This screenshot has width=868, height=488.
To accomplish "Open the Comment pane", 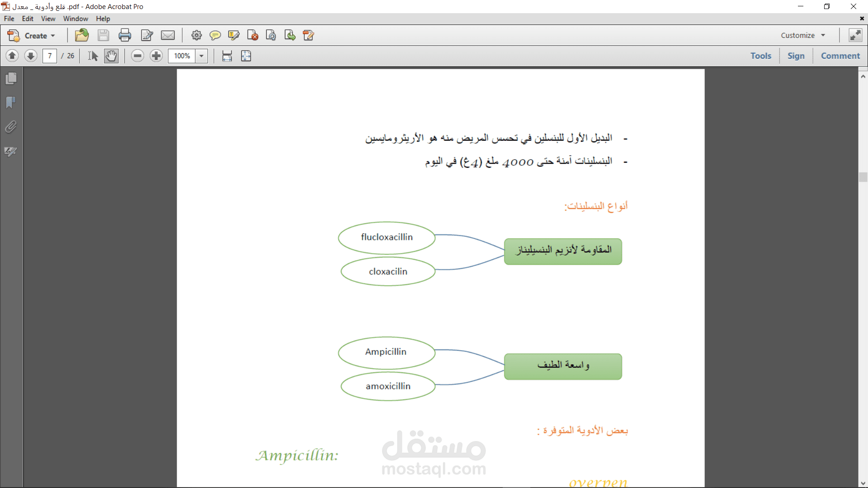I will click(840, 56).
